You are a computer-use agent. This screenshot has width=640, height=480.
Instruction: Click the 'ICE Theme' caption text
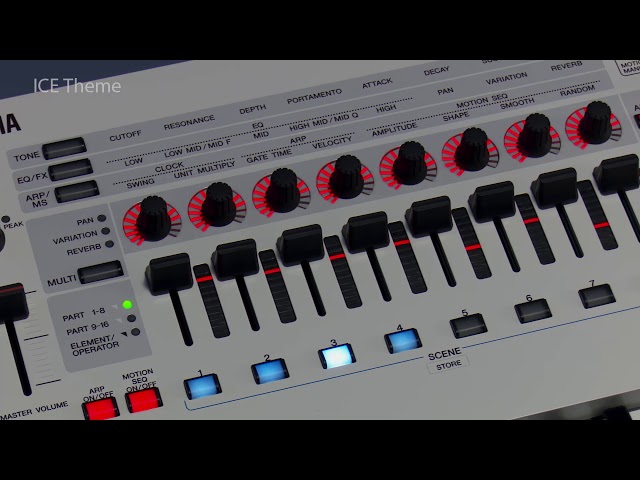tap(77, 86)
